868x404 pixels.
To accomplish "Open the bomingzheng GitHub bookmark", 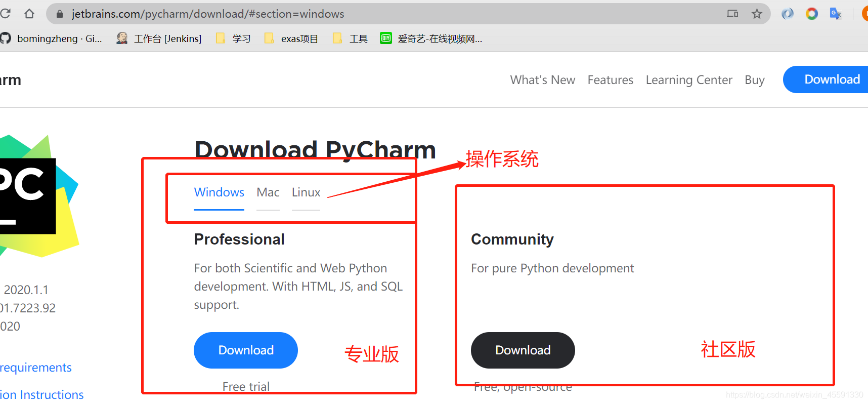I will (52, 38).
